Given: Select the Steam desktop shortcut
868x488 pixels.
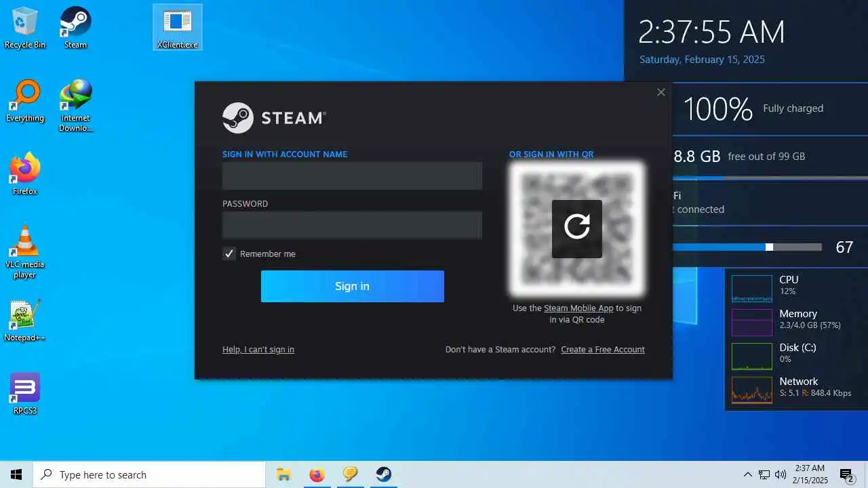Looking at the screenshot, I should 75,28.
